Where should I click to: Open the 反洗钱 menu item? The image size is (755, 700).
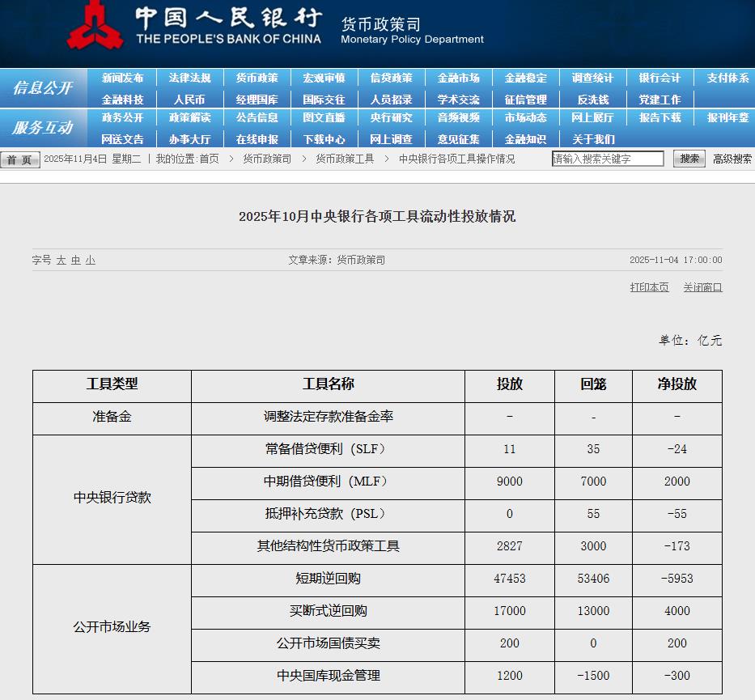tap(592, 98)
